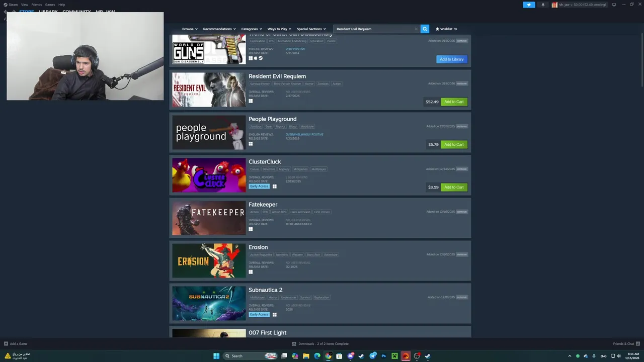This screenshot has width=644, height=362.
Task: Click ClusterCluck's Early Access badge
Action: tap(259, 187)
